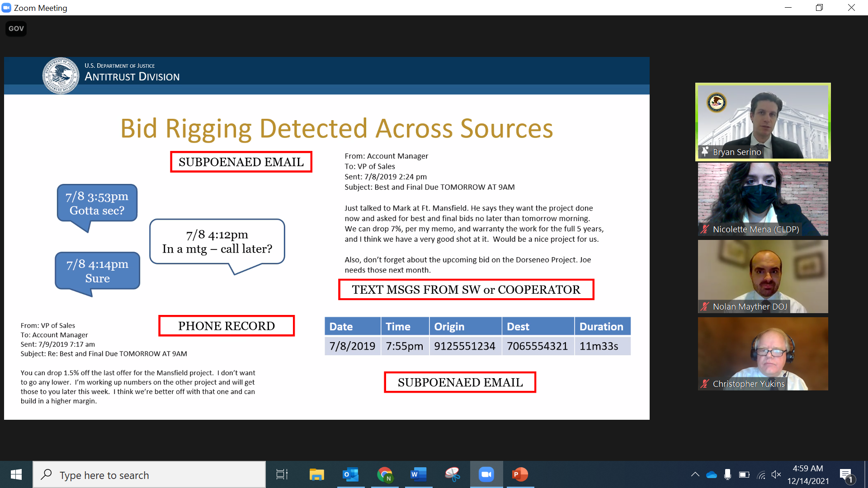
Task: Open Microsoft Word from the taskbar
Action: click(x=419, y=474)
